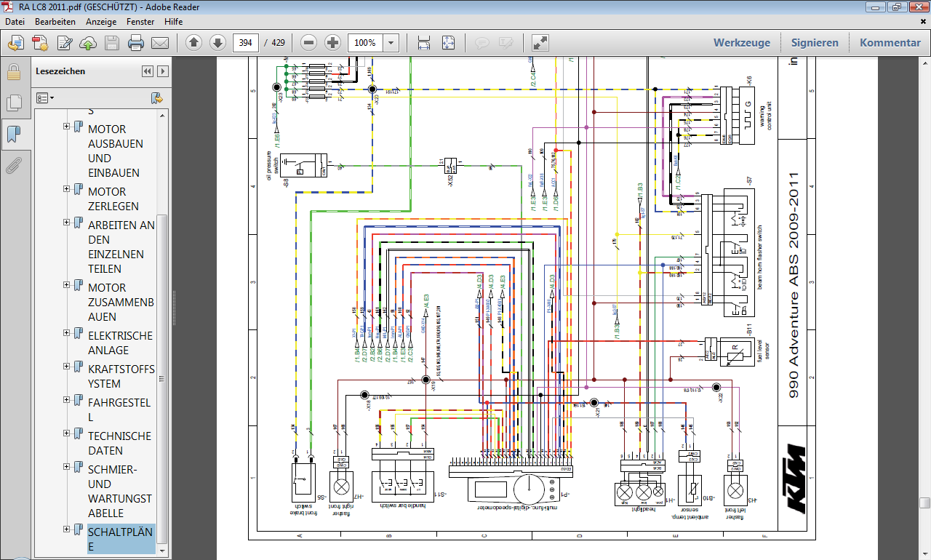The image size is (931, 560).
Task: Open the attachments paperclip panel
Action: pyautogui.click(x=13, y=166)
